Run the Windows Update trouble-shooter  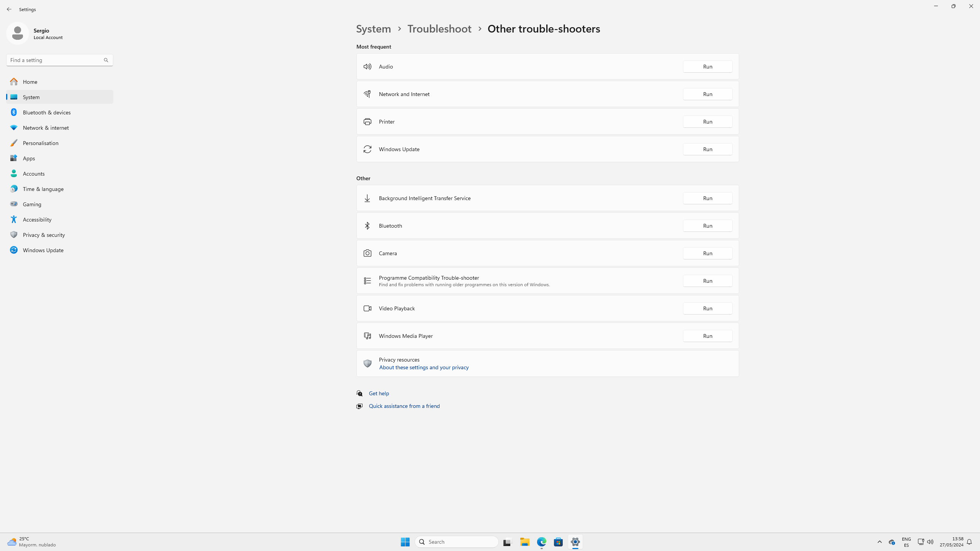(x=707, y=149)
